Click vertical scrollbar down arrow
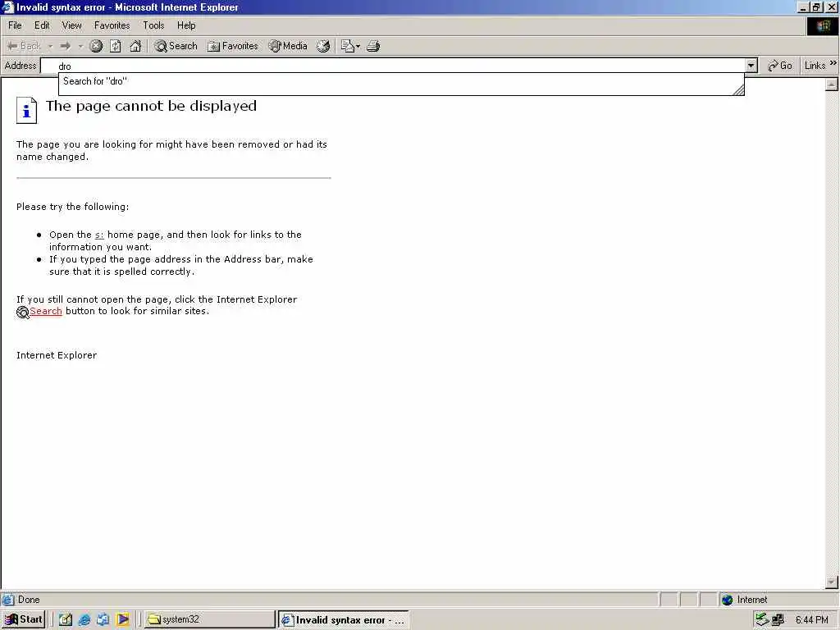Image resolution: width=840 pixels, height=630 pixels. click(x=832, y=582)
